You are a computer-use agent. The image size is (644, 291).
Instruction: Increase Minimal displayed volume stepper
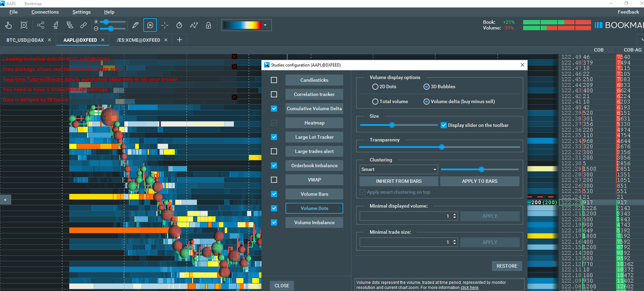point(455,214)
